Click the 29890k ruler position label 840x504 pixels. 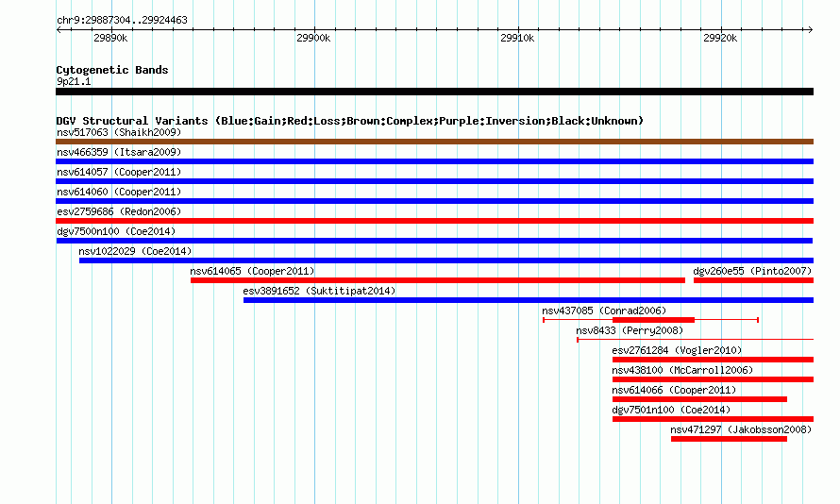tap(110, 38)
